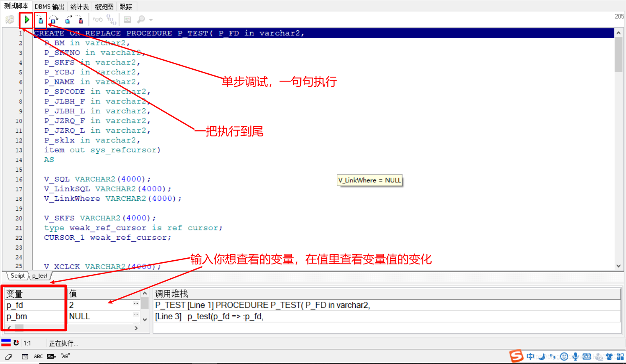Toggle the moon half/full-width icon

542,357
